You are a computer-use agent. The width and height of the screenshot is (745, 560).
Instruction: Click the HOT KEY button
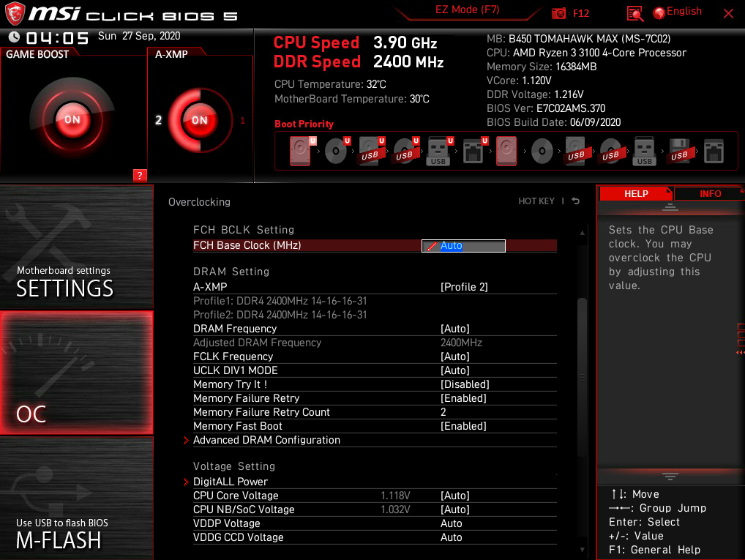coord(536,201)
